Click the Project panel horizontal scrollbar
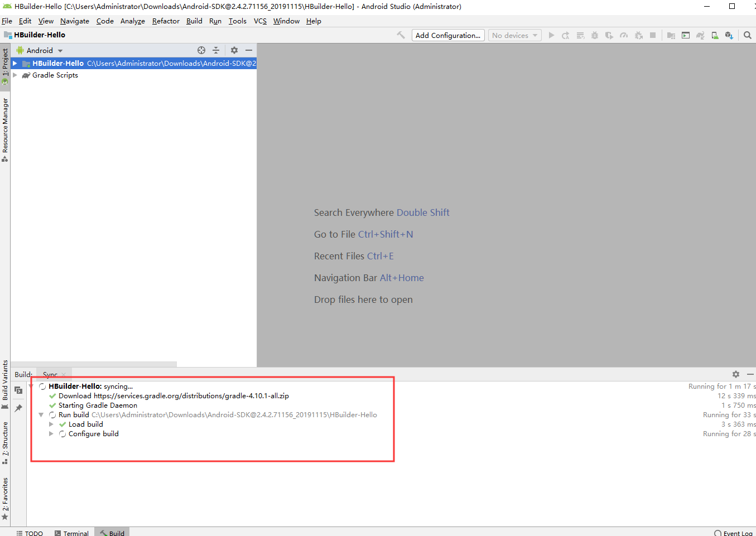 coord(94,364)
